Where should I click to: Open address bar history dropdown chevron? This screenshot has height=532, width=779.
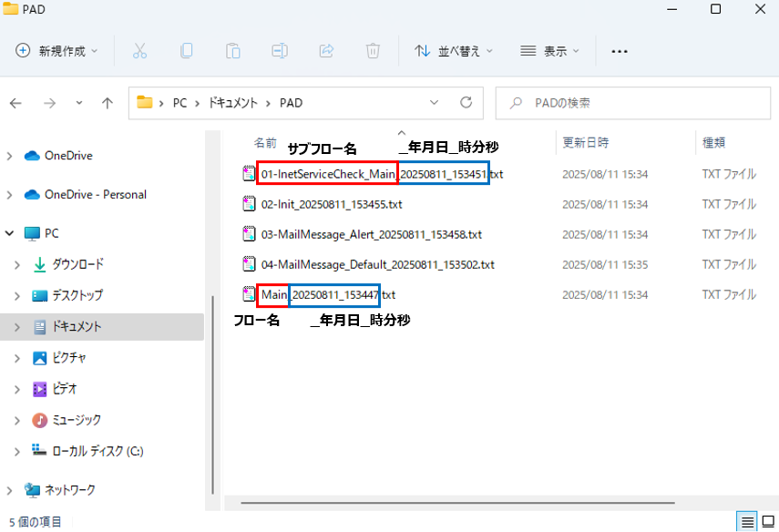pyautogui.click(x=434, y=102)
